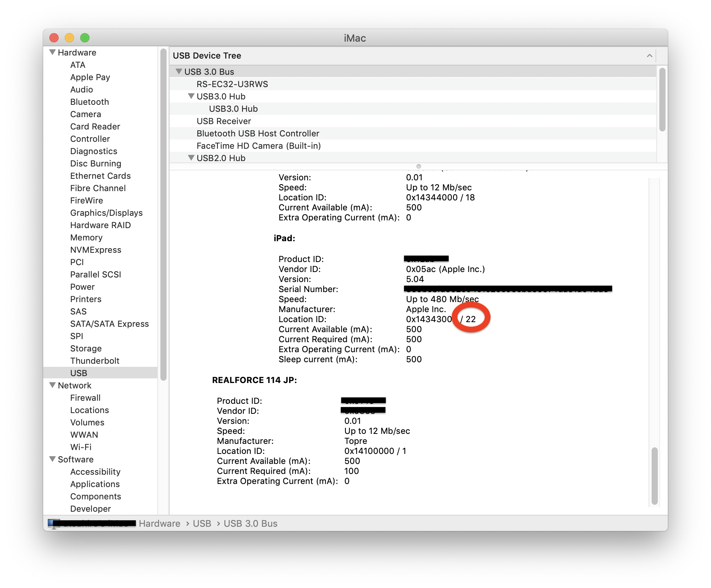This screenshot has height=588, width=711.
Task: Select Locations under Network
Action: pyautogui.click(x=89, y=410)
